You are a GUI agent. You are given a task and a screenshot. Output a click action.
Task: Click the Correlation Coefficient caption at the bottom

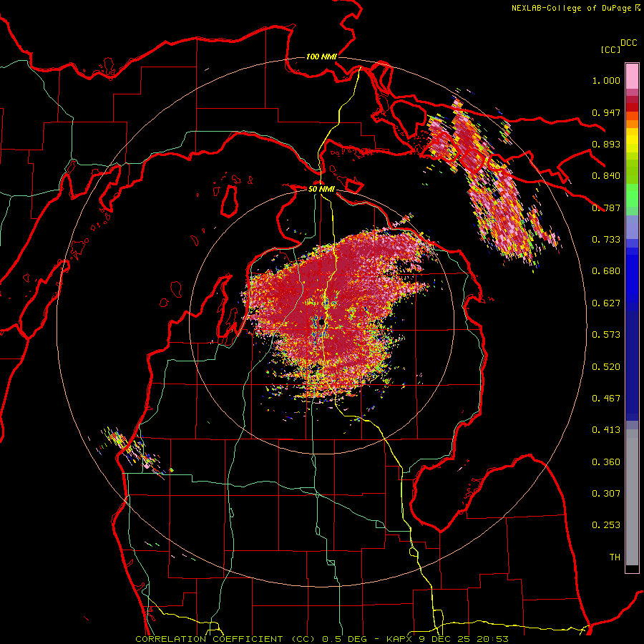tap(322, 639)
